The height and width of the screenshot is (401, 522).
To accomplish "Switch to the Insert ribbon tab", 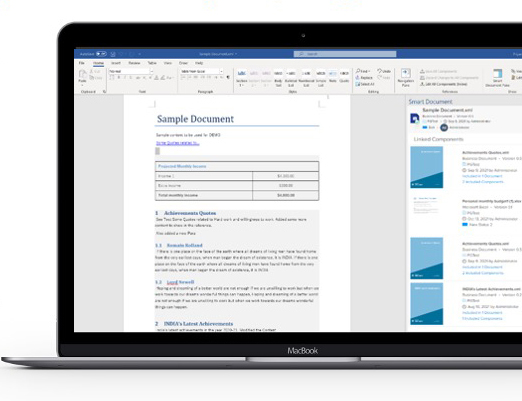I will (116, 63).
